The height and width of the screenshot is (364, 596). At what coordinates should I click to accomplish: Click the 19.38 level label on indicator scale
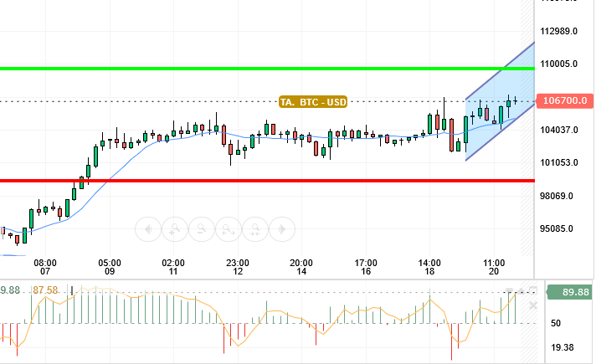point(563,347)
